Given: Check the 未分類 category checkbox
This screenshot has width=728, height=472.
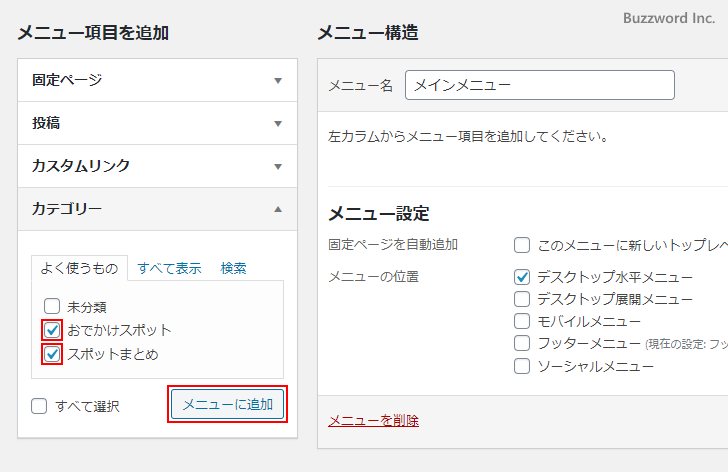Looking at the screenshot, I should [x=52, y=306].
